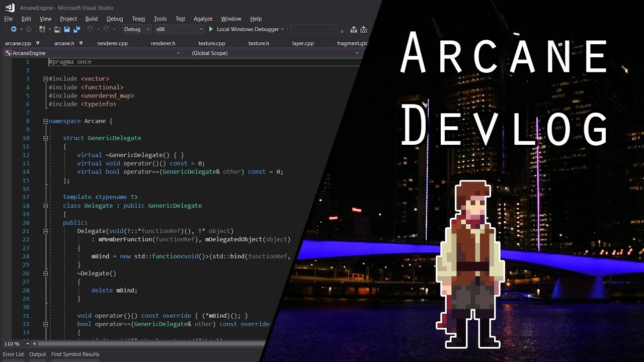Show the Find Symbol Results panel
The height and width of the screenshot is (362, 644).
point(75,354)
